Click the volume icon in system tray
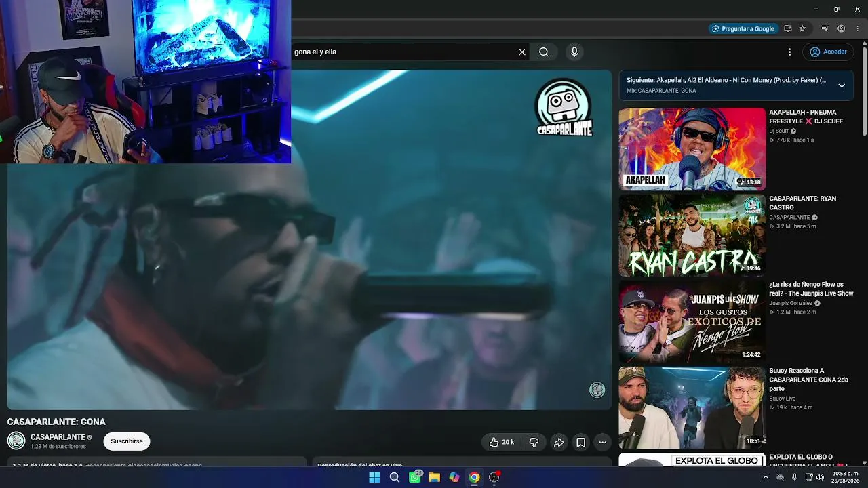 821,477
